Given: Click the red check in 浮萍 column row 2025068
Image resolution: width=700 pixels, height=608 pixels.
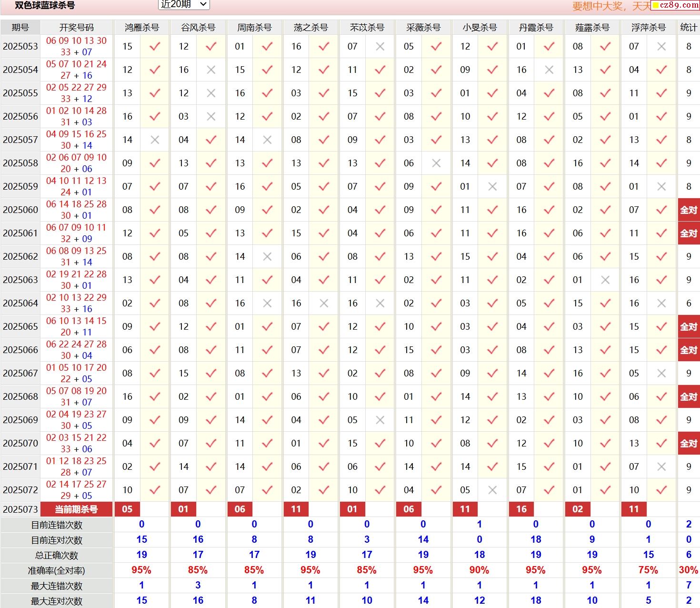Looking at the screenshot, I should [x=661, y=396].
